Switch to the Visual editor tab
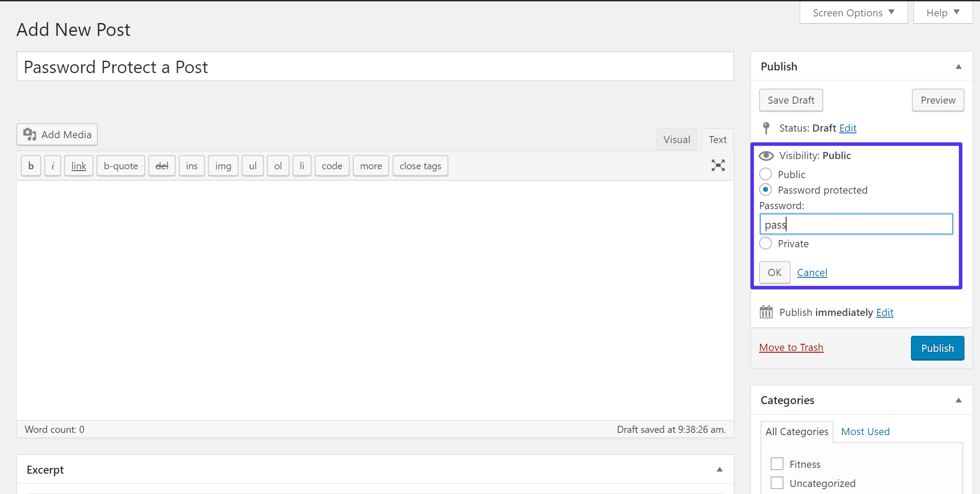The width and height of the screenshot is (980, 494). click(676, 139)
